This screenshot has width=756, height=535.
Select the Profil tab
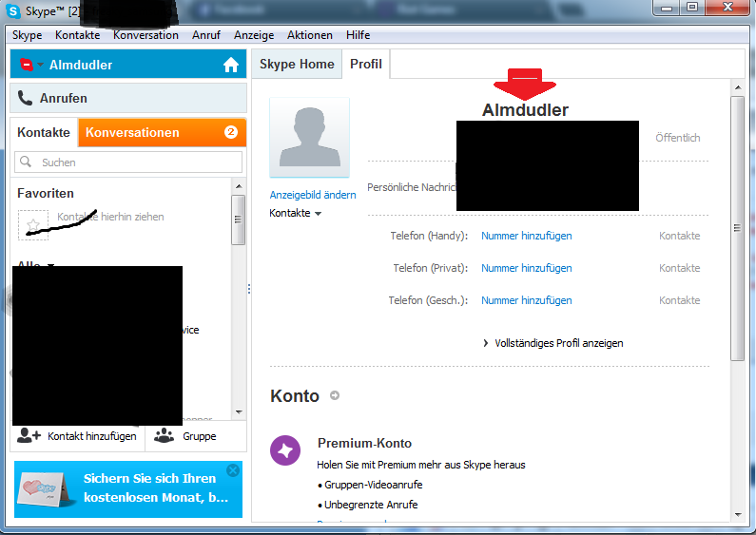tap(366, 64)
